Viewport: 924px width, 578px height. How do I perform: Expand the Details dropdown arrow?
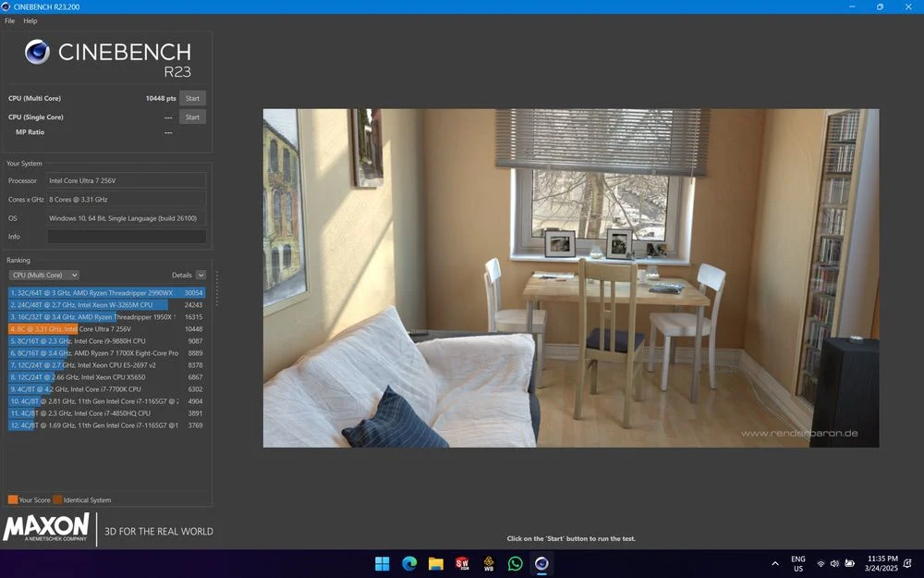201,275
